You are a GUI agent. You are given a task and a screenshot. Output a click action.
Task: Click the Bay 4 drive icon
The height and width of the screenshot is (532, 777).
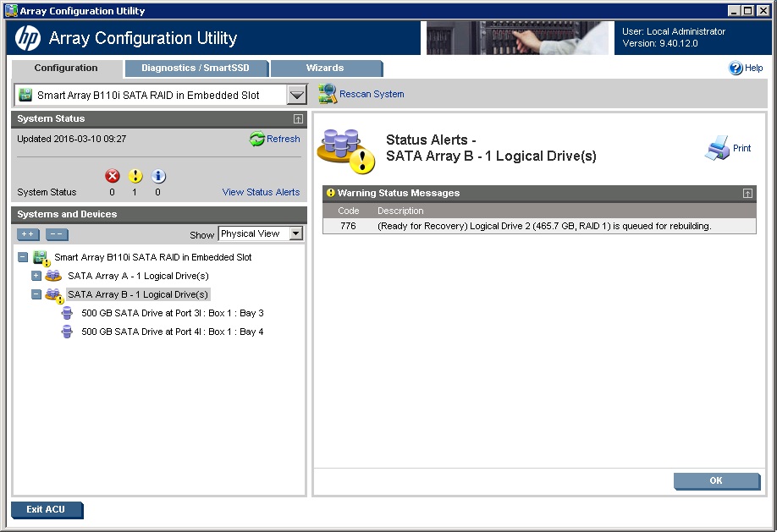67,332
